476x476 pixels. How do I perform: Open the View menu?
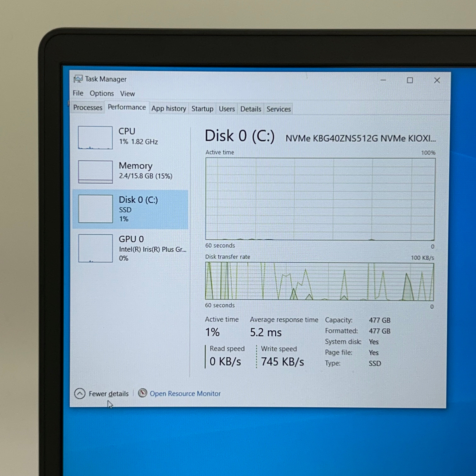[x=127, y=94]
